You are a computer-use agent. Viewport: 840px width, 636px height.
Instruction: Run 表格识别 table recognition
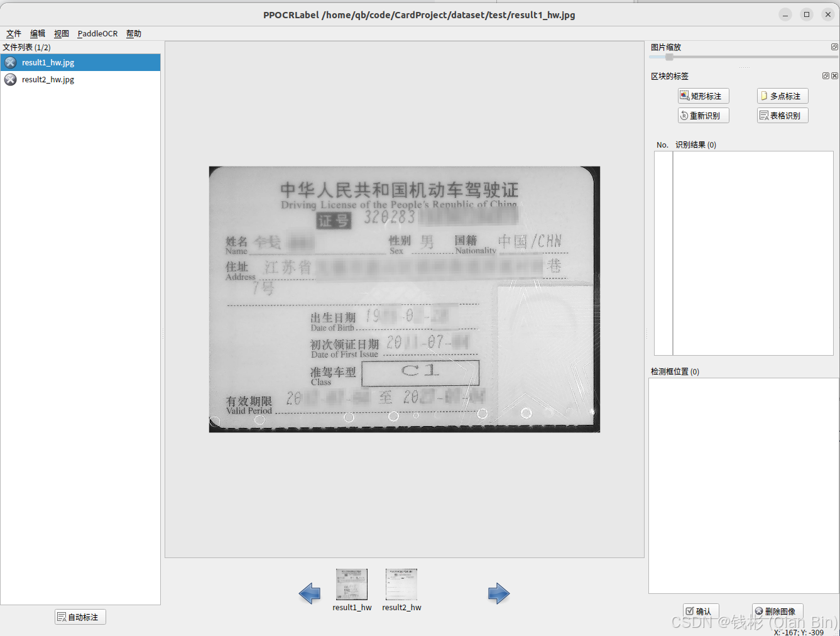(x=782, y=115)
